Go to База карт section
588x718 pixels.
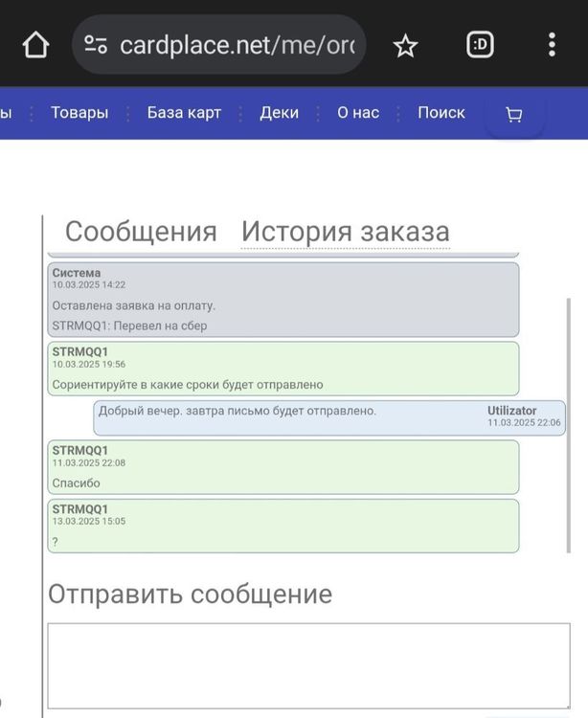pyautogui.click(x=184, y=113)
